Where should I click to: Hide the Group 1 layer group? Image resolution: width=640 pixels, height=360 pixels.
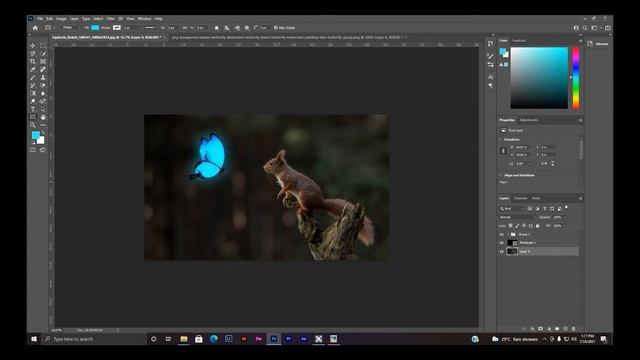(502, 234)
